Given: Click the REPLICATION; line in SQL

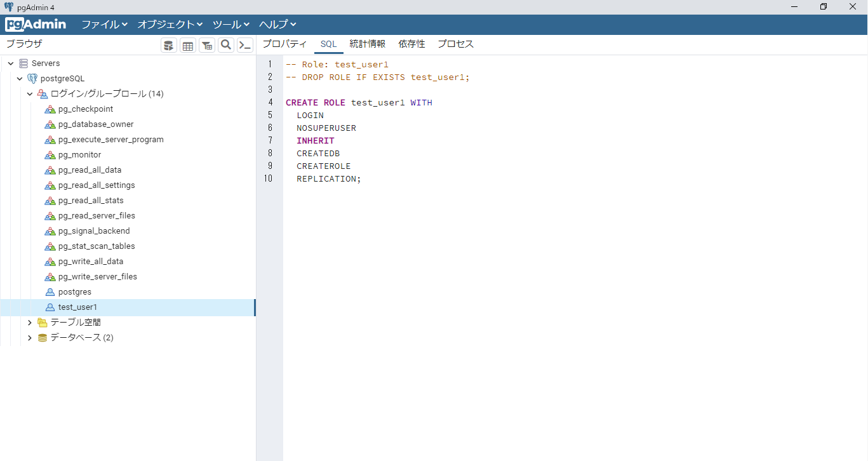Looking at the screenshot, I should pos(329,179).
